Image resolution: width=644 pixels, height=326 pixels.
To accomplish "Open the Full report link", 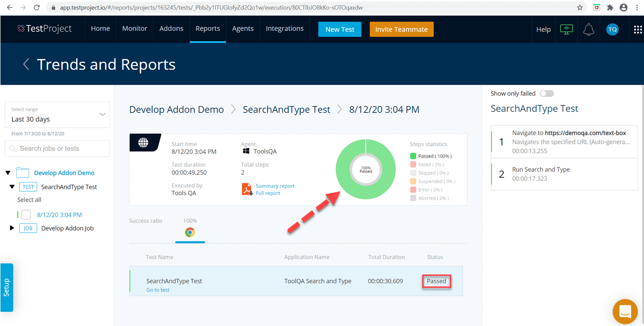I will click(x=268, y=193).
